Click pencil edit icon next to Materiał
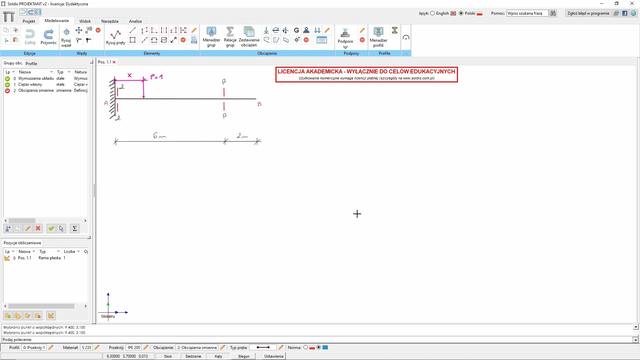640x360 pixels. 97,348
